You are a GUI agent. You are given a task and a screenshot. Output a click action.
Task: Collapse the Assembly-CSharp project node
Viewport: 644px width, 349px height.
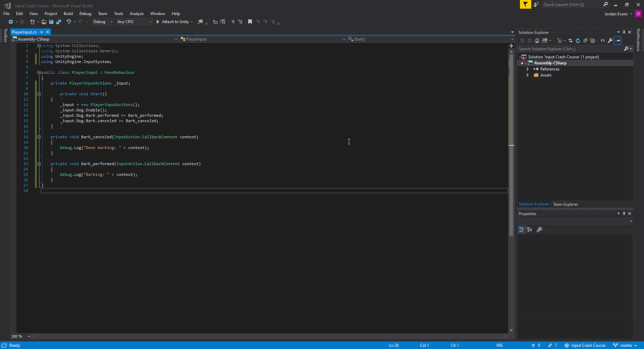[x=522, y=63]
